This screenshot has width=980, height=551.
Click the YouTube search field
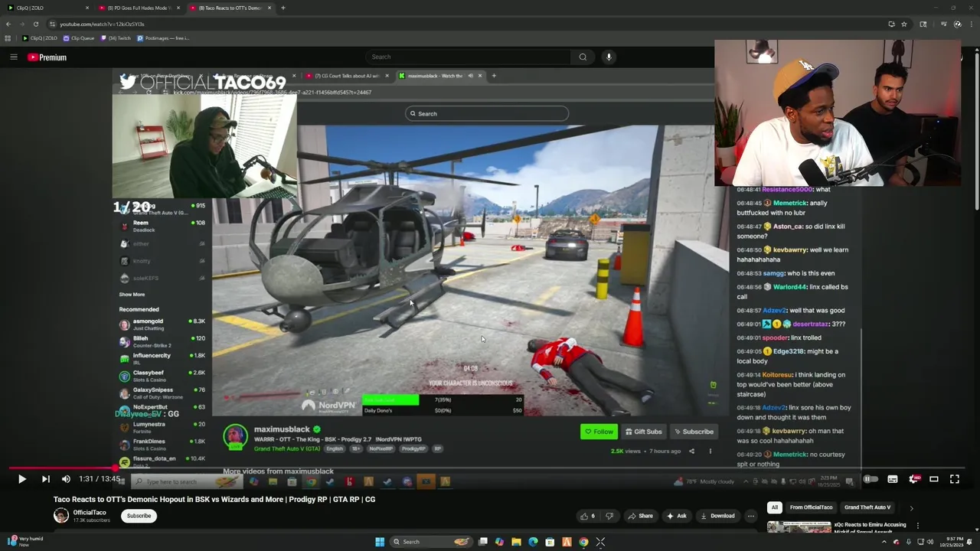(x=467, y=57)
